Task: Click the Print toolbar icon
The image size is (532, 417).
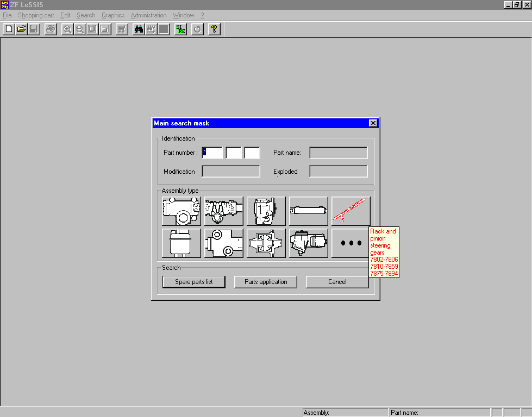Action: tap(51, 29)
